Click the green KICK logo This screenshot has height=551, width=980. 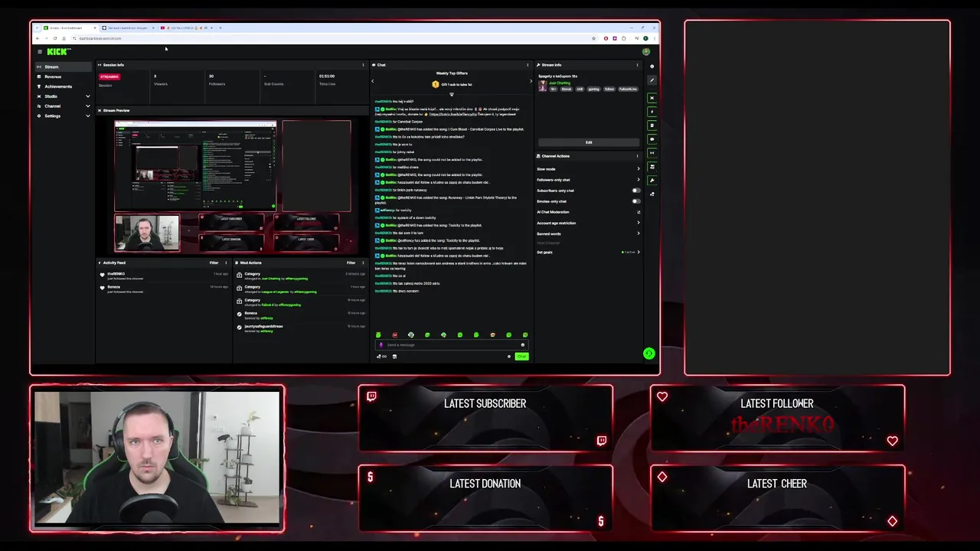(58, 52)
